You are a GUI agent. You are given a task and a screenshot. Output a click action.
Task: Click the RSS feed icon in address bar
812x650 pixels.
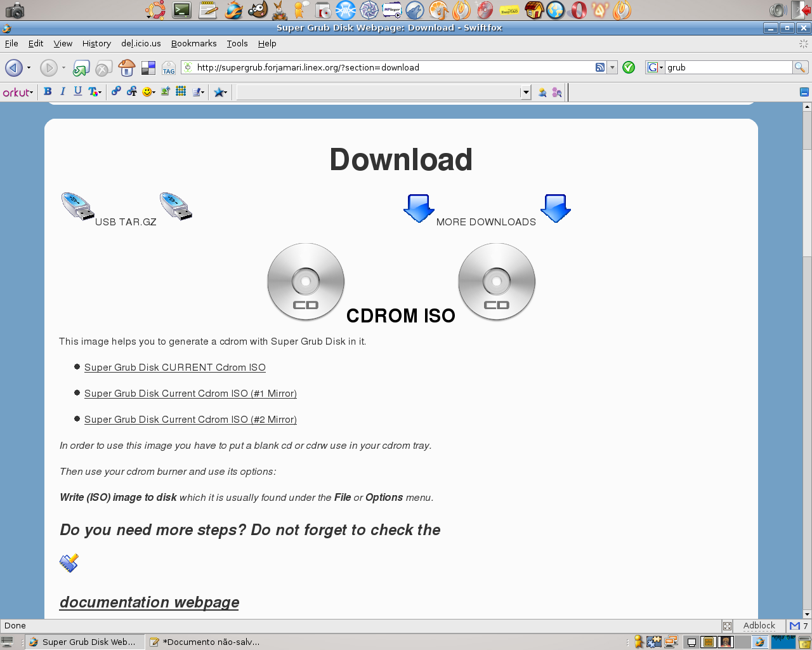click(600, 67)
